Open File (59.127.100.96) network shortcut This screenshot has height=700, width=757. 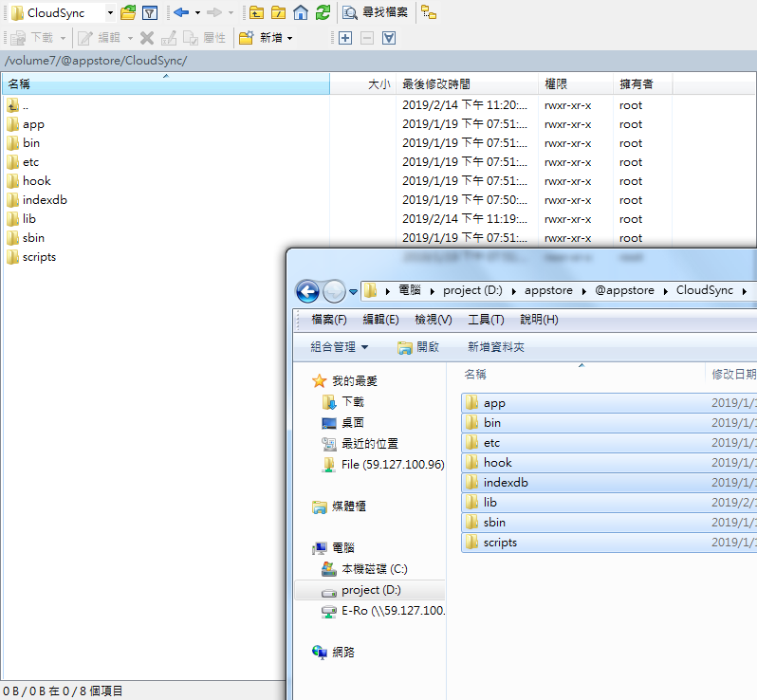pyautogui.click(x=383, y=465)
